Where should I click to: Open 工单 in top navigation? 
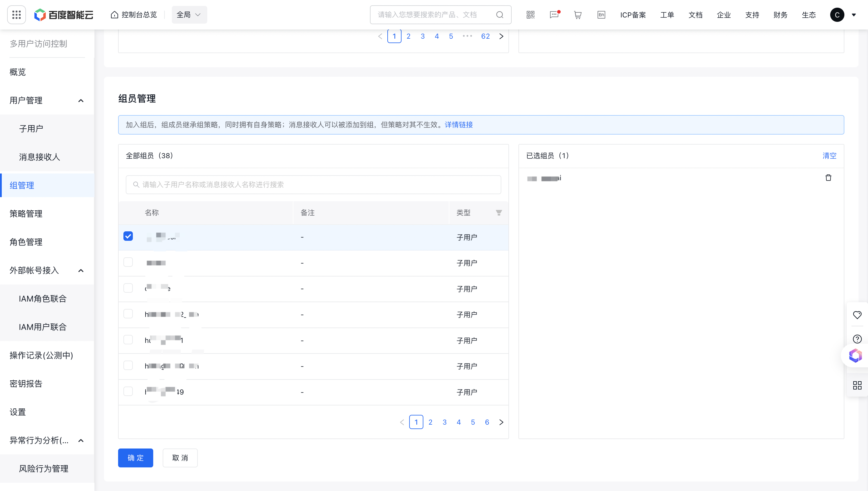[667, 15]
